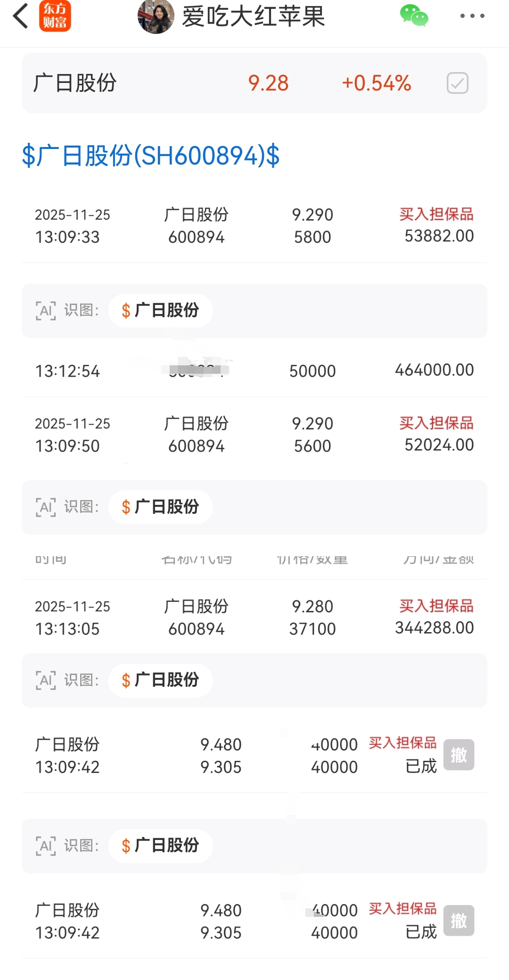View 爱吃大红苹果 profile avatar
509x980 pixels.
156,16
